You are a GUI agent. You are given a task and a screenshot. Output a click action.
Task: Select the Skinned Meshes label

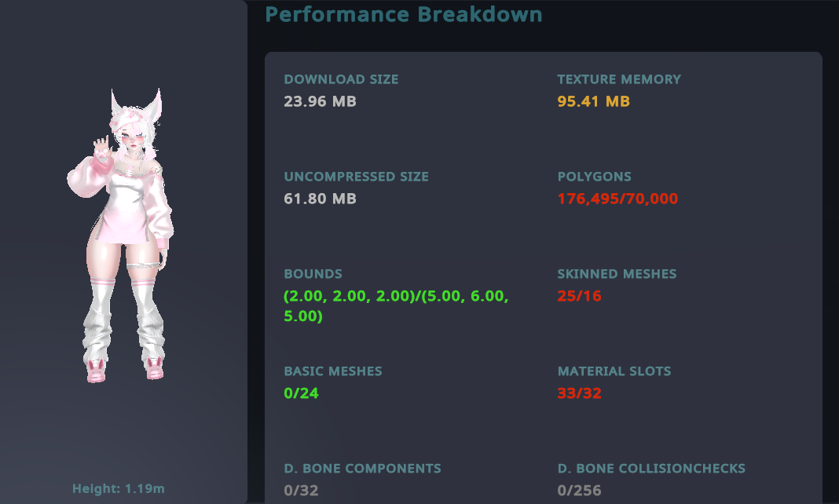pos(617,274)
